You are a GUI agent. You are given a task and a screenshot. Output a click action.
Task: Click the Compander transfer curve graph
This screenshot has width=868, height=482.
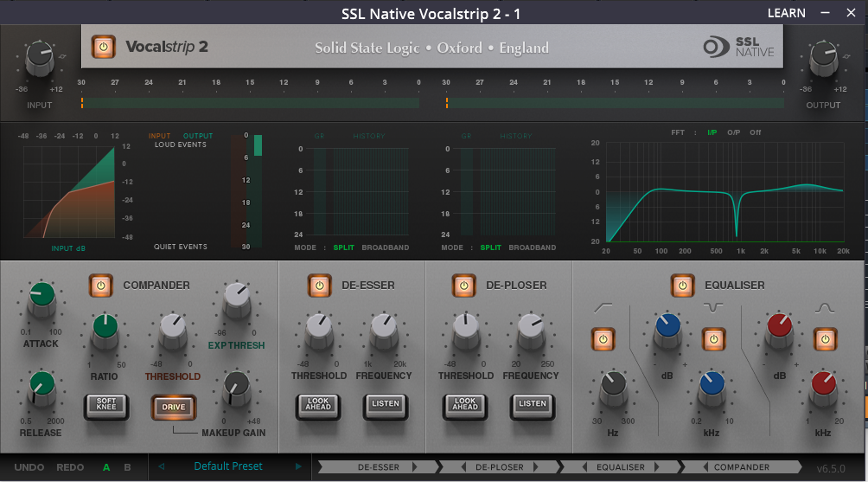coord(69,192)
